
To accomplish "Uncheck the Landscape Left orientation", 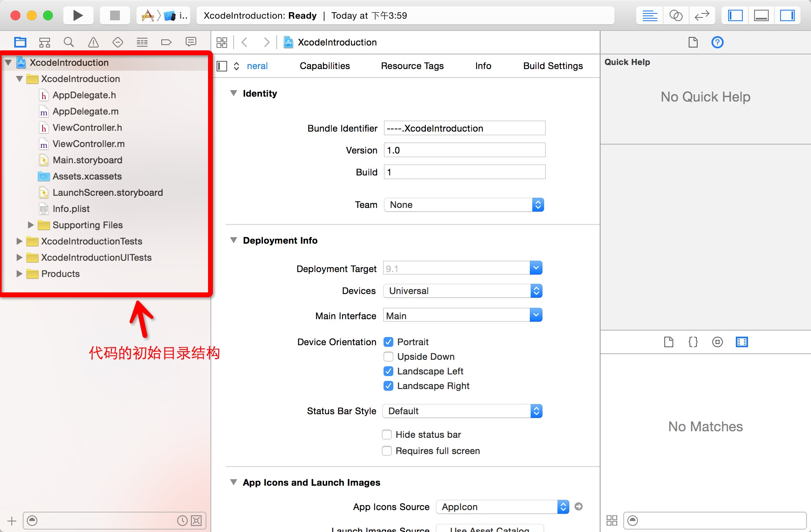I will coord(388,371).
